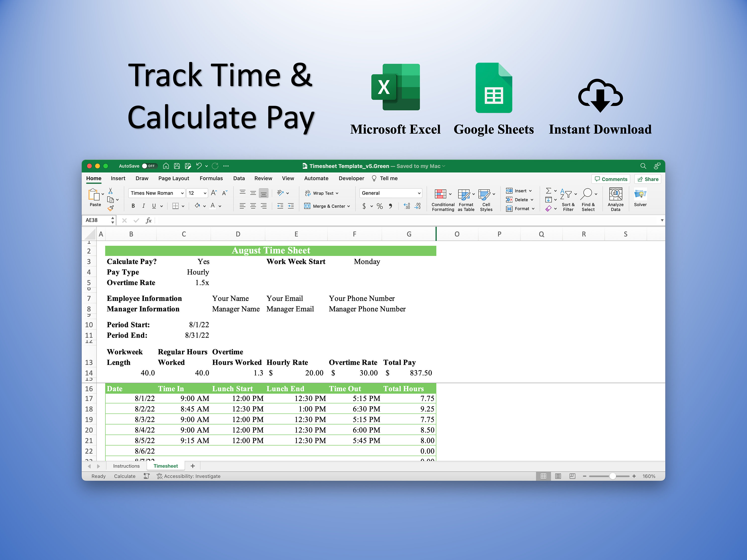This screenshot has width=747, height=560.
Task: Click the Comments button
Action: pyautogui.click(x=611, y=179)
